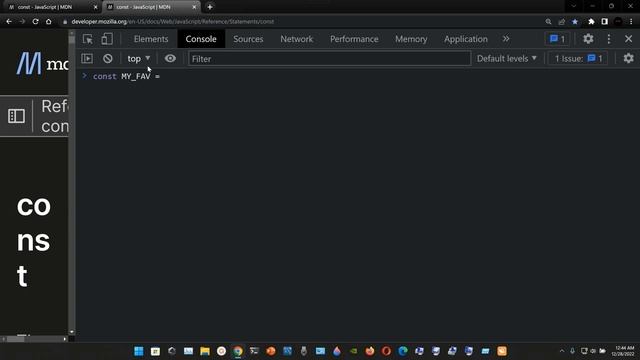Open the Memory tab
Viewport: 640px width, 360px height.
pos(411,39)
